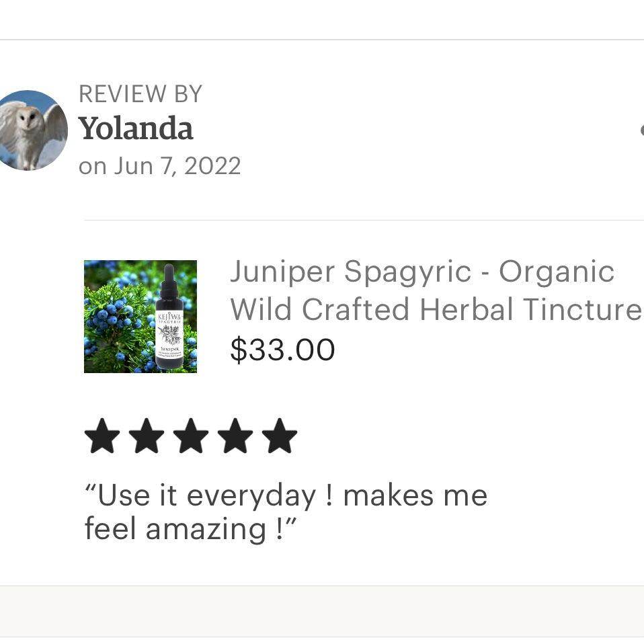Click the first rating star

(x=102, y=437)
